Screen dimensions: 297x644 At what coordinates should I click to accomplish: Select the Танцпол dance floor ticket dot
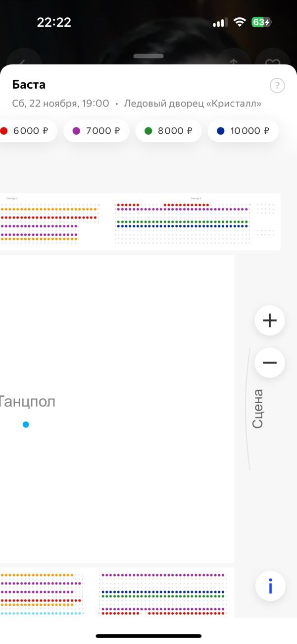pyautogui.click(x=26, y=425)
